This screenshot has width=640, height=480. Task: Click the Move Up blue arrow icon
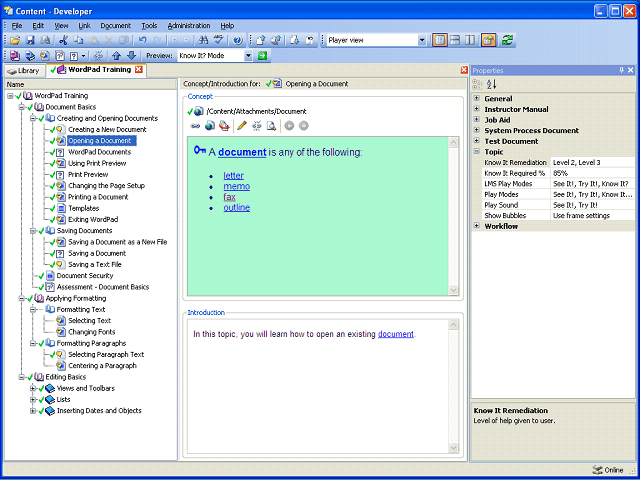(x=116, y=56)
